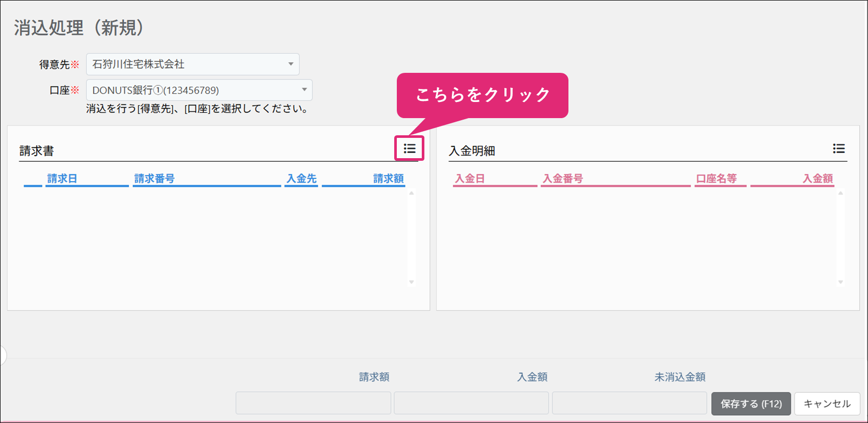Open the 得意先 dropdown showing 石狩川住宅株式会社
868x423 pixels.
pos(192,64)
